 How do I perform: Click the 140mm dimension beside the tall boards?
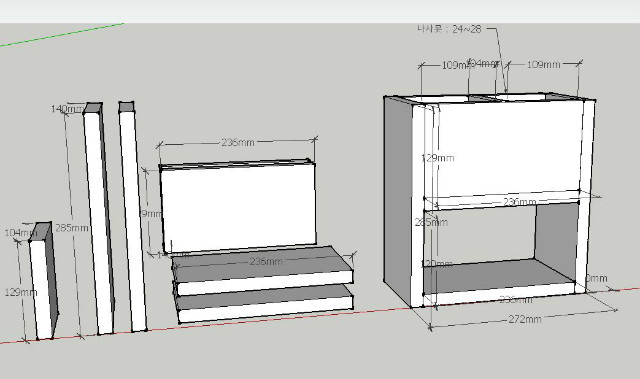pos(67,109)
